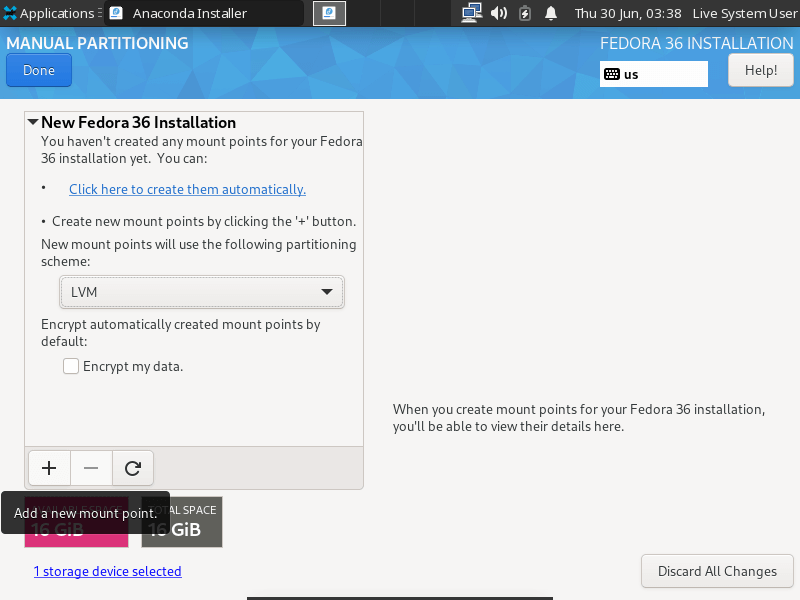
Task: Collapse the New Fedora 36 Installation section
Action: [x=33, y=122]
